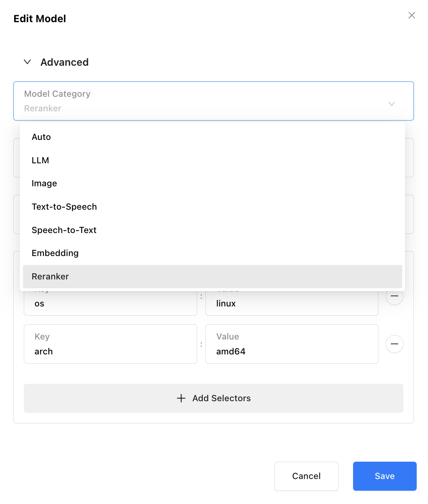Click the plus icon for Add Selectors
This screenshot has width=428, height=504.
click(x=181, y=398)
